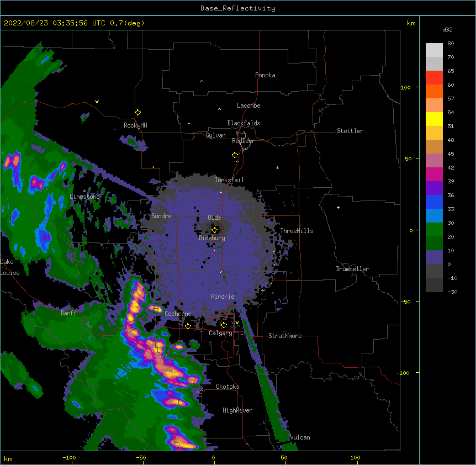Click the white caret marker west of Ponoka
Viewport: 476px width, 465px height.
click(202, 81)
